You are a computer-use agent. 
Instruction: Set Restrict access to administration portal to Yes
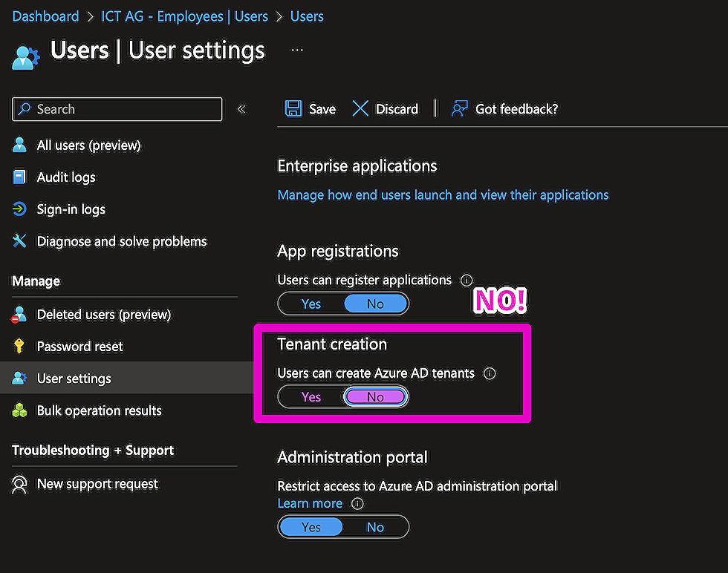tap(311, 527)
